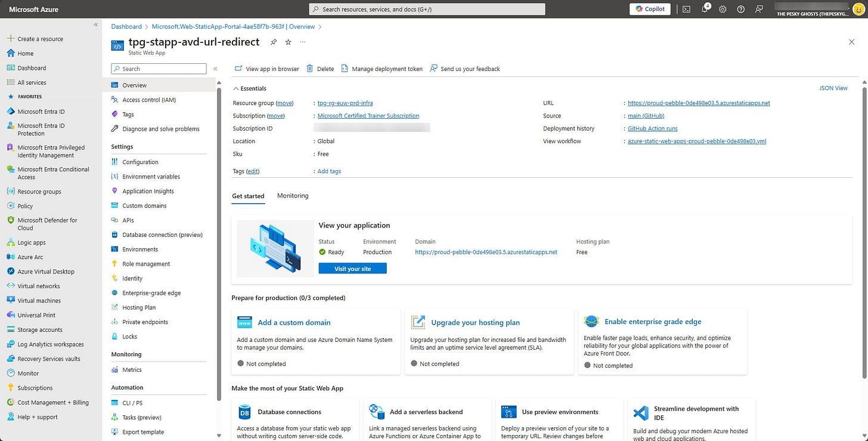The width and height of the screenshot is (868, 441).
Task: Close the resource blade
Action: click(851, 42)
